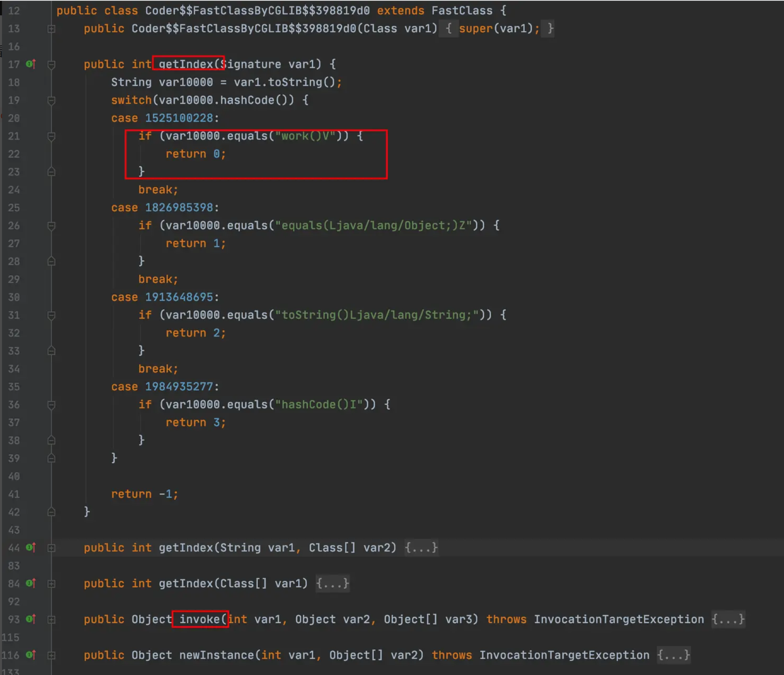The height and width of the screenshot is (675, 784).
Task: Expand newInstance method fold on line 116
Action: [51, 655]
